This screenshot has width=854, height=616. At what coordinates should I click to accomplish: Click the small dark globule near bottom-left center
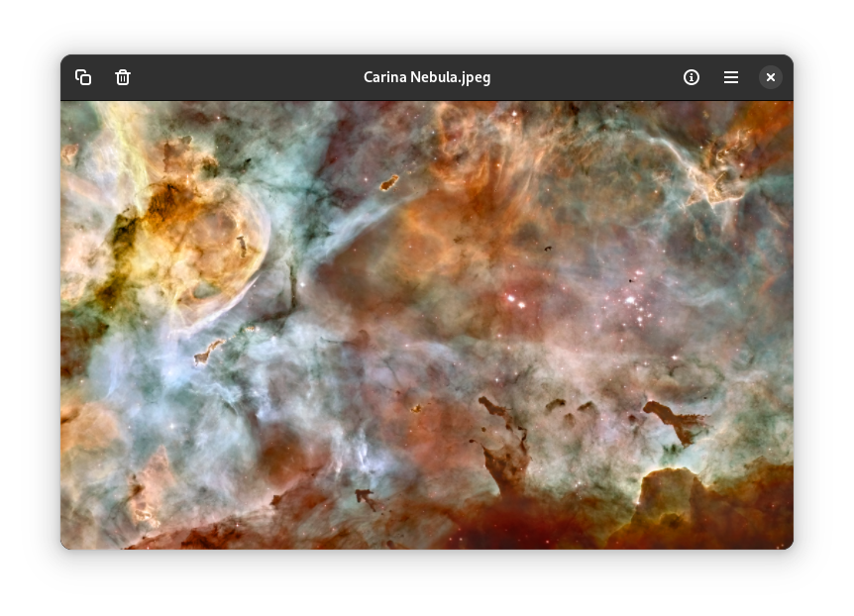pos(365,497)
